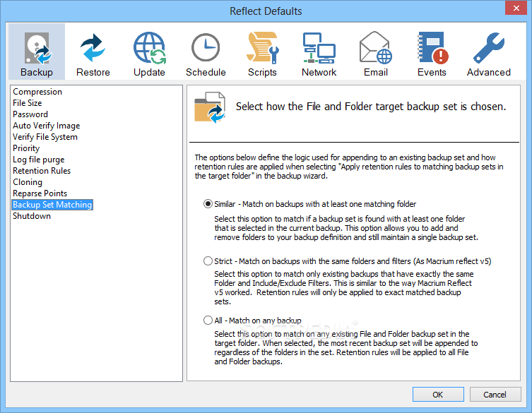Select Compression in the settings list
The height and width of the screenshot is (413, 532).
(37, 92)
